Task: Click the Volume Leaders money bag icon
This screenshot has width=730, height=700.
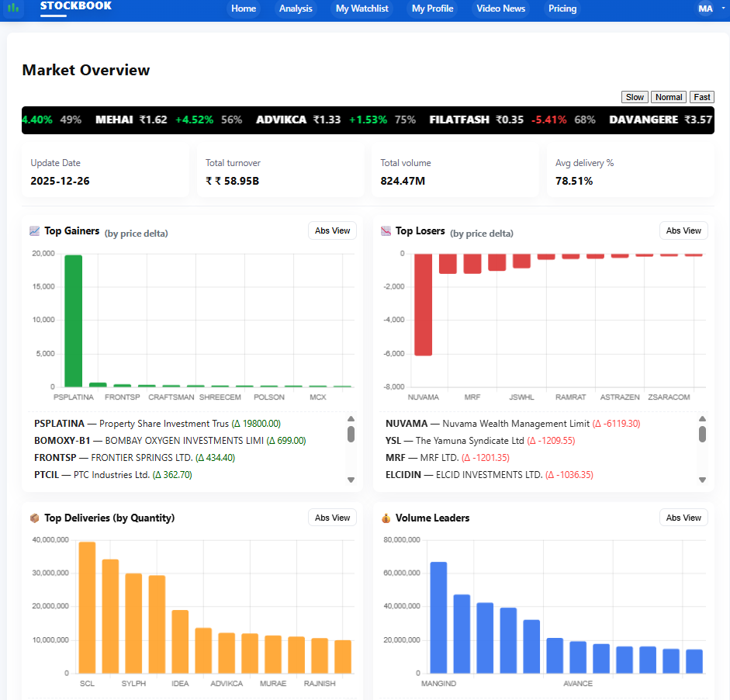Action: pos(386,518)
